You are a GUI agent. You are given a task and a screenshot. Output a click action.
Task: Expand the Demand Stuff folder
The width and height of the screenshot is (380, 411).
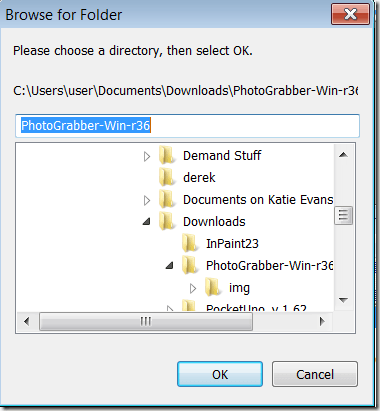pyautogui.click(x=147, y=156)
